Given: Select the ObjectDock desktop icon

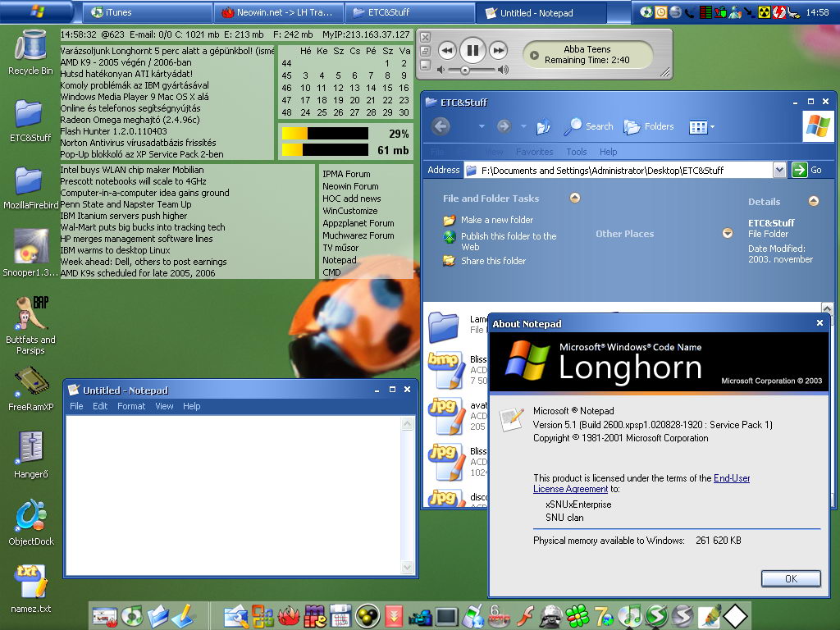Looking at the screenshot, I should (30, 523).
